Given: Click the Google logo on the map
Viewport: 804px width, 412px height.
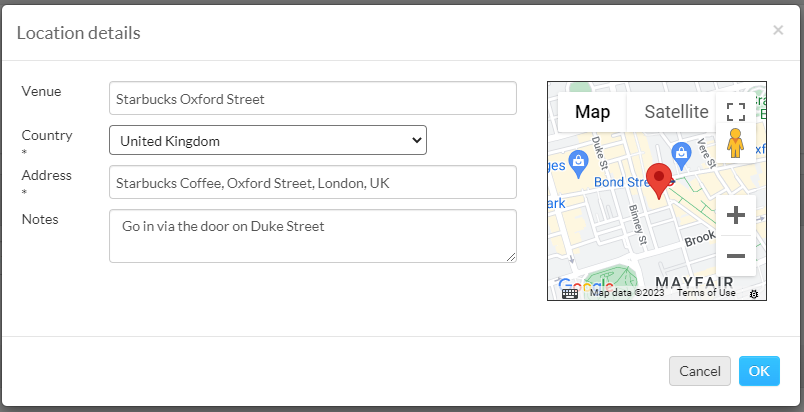Looking at the screenshot, I should (585, 285).
